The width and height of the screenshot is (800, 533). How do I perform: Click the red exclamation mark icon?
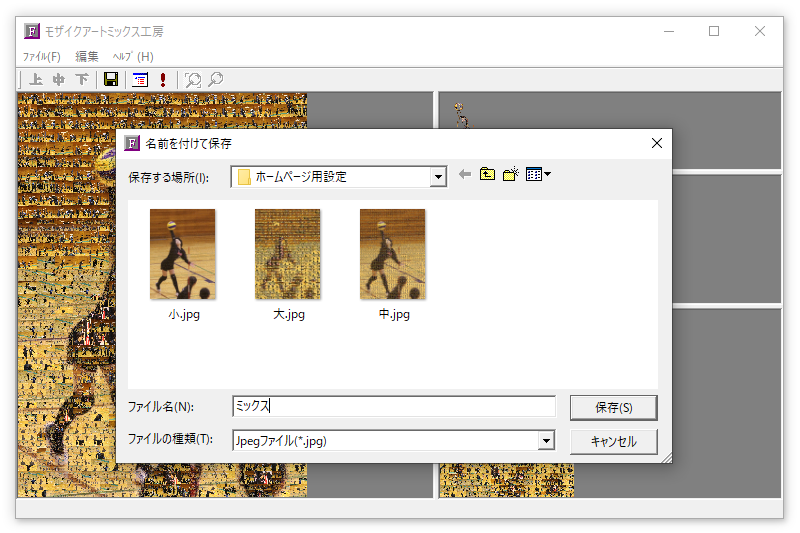(163, 80)
